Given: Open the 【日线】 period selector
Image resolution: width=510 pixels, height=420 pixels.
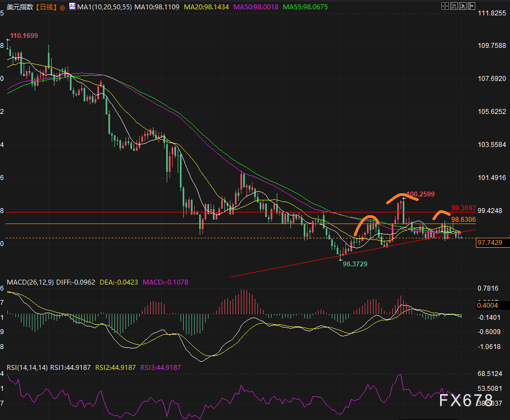Looking at the screenshot, I should [x=44, y=7].
